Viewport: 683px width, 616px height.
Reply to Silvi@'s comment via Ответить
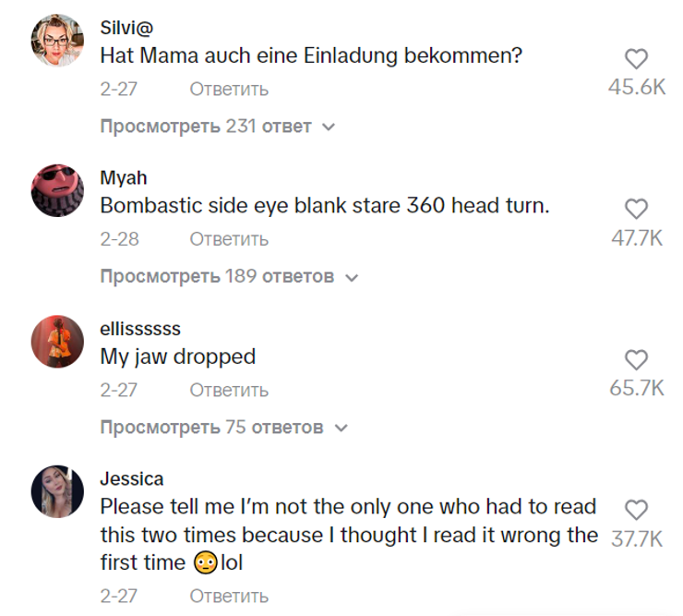click(229, 89)
